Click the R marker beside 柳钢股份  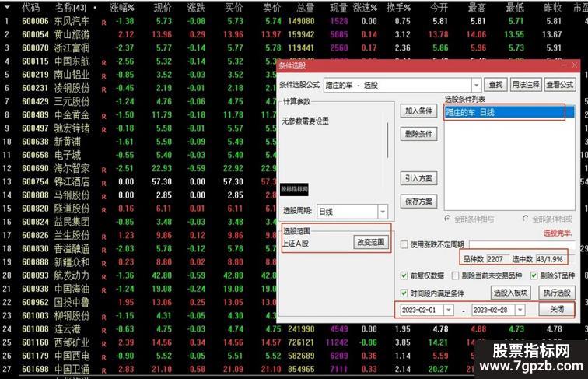[x=104, y=318]
